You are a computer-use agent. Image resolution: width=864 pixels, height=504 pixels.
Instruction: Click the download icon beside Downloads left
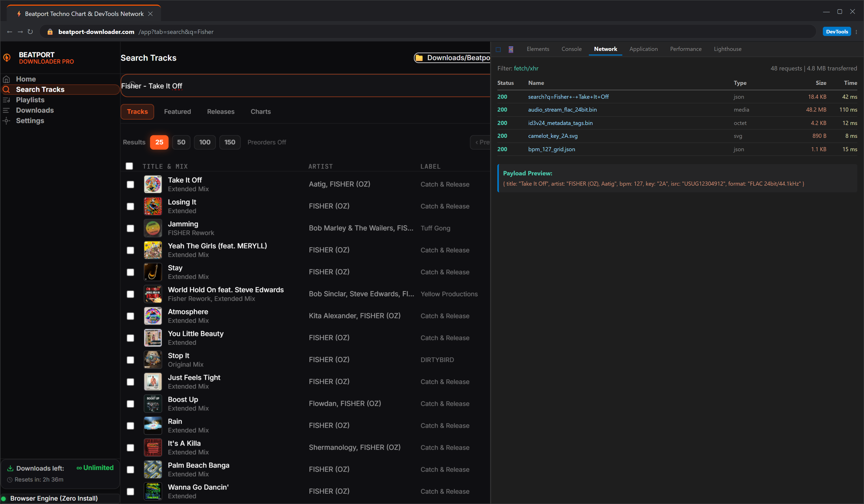pos(10,468)
